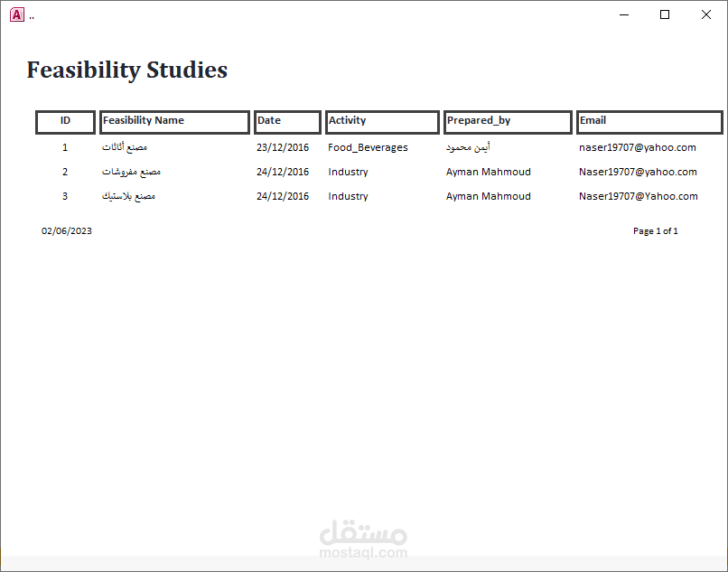Image resolution: width=728 pixels, height=572 pixels.
Task: Select the Prepared_by column header
Action: (x=508, y=122)
